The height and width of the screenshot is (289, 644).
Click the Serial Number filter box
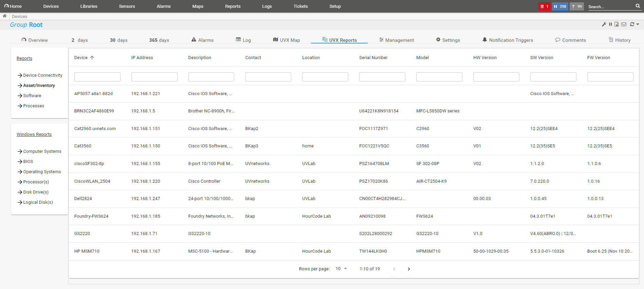click(382, 77)
